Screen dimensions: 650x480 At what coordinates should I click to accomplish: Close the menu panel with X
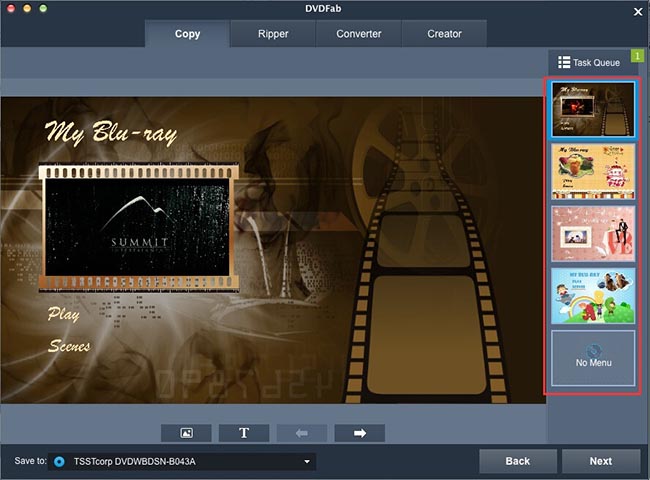pos(638,12)
